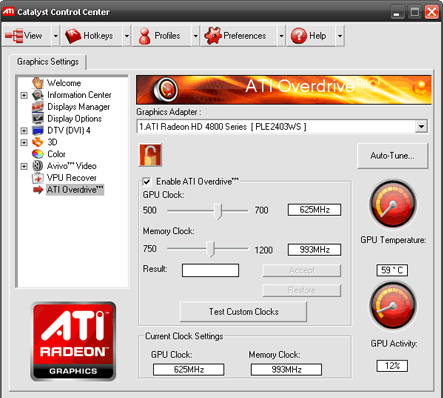Expand the DTV (DVI) 4 tree node
This screenshot has width=443, height=398.
tap(24, 131)
